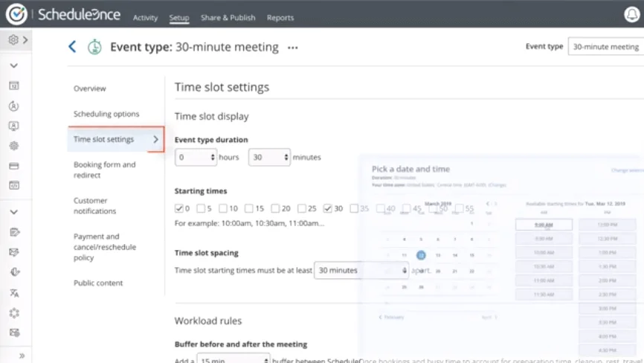Open the user circle icon in sidebar
The width and height of the screenshot is (644, 363).
(14, 106)
